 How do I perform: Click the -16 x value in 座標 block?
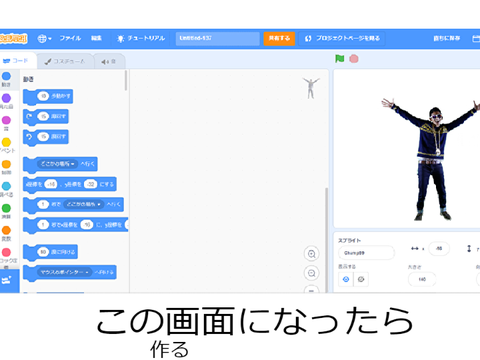[x=51, y=184]
